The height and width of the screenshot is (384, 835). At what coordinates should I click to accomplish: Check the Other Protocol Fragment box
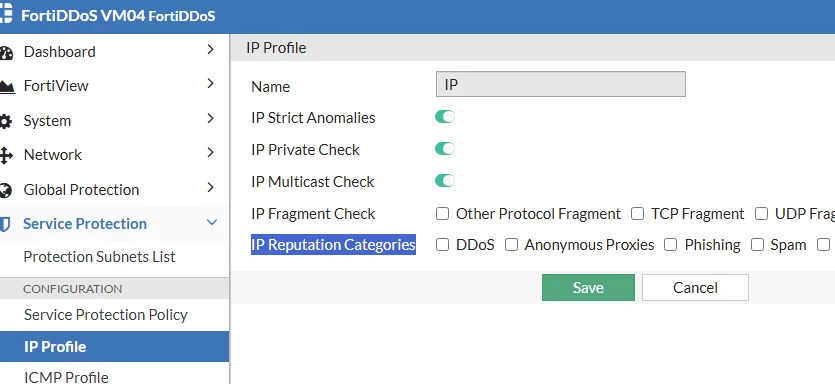pos(442,214)
